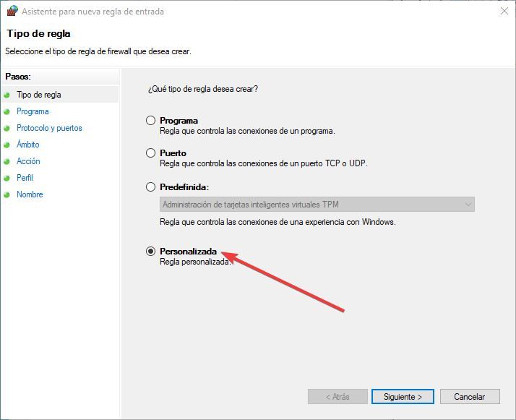
Task: Select the Programa radio button
Action: pos(150,121)
